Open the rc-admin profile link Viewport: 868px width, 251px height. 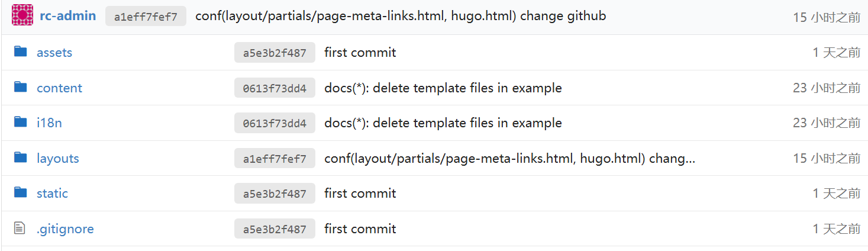click(67, 16)
